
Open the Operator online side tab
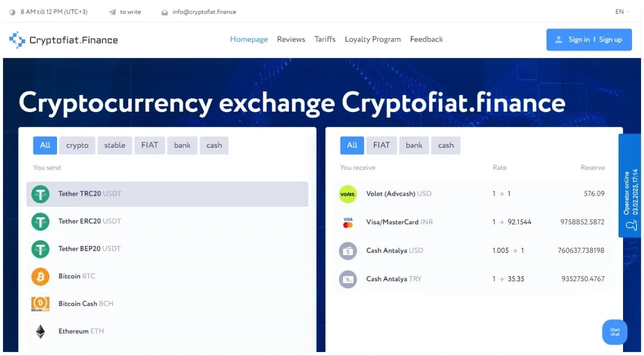630,185
